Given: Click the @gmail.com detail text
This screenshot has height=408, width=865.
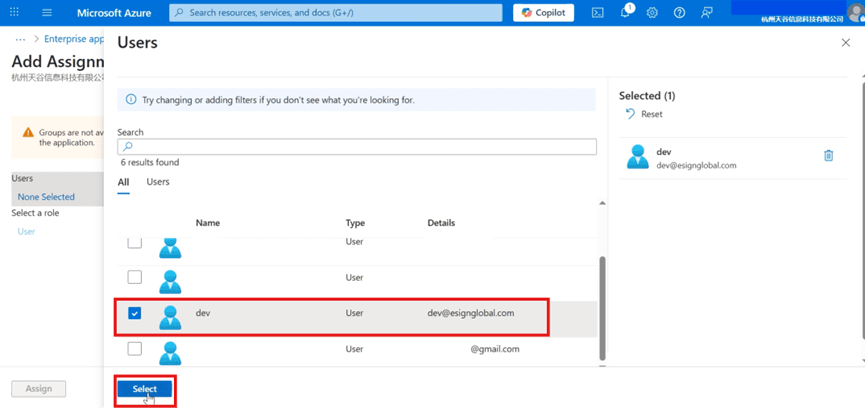Looking at the screenshot, I should (495, 349).
